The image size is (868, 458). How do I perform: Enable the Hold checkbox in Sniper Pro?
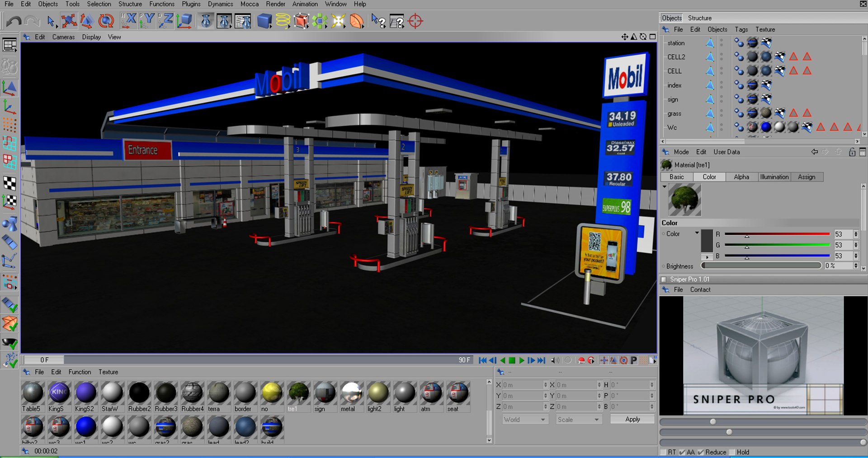732,452
